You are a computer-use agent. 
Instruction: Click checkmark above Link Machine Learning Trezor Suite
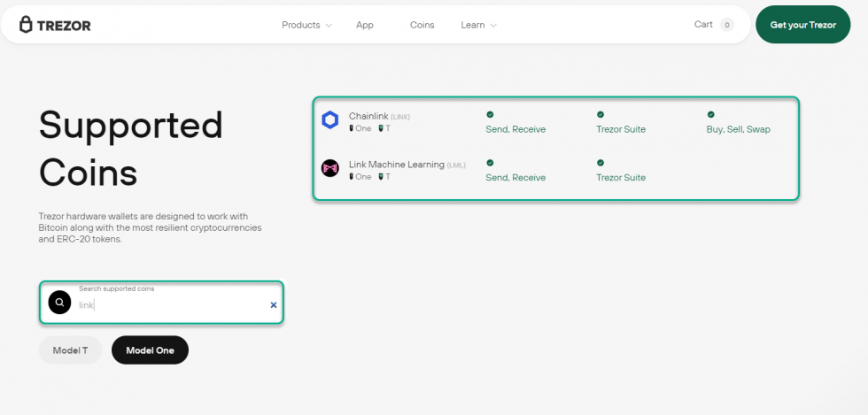click(601, 163)
